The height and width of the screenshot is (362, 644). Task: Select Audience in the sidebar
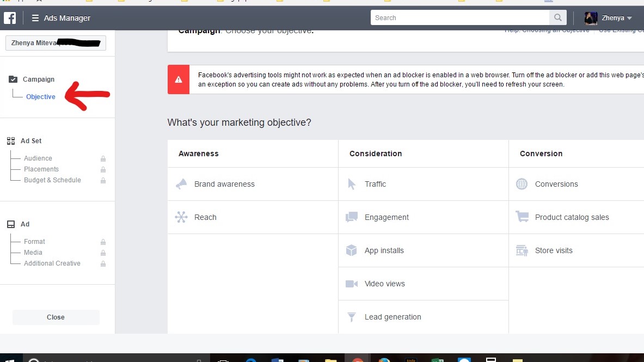(38, 158)
